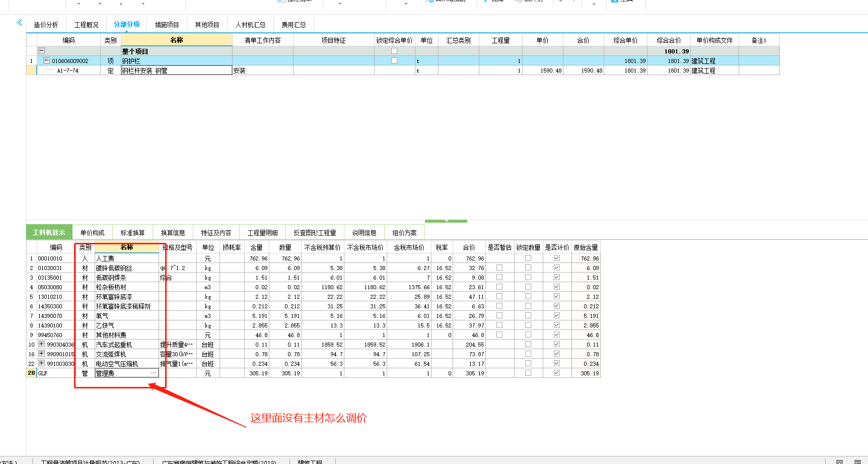Viewport: 868px width, 464px height.
Task: Check 是否暂估 for 其他材料费
Action: [x=499, y=335]
